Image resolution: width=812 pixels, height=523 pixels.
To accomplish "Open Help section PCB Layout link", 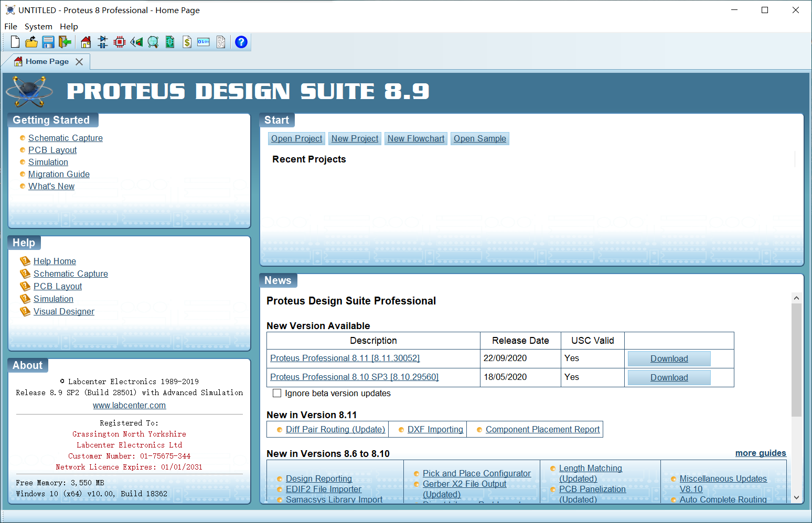I will (x=58, y=286).
